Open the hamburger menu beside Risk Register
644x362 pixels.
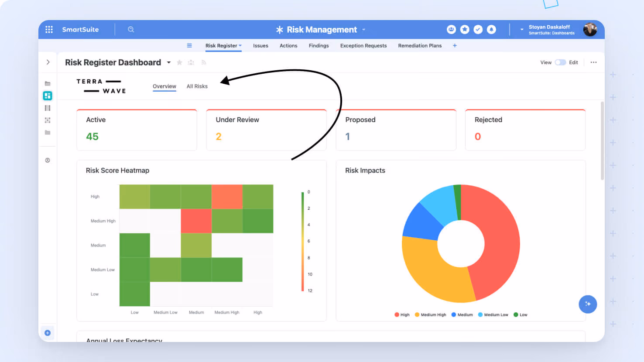[189, 45]
